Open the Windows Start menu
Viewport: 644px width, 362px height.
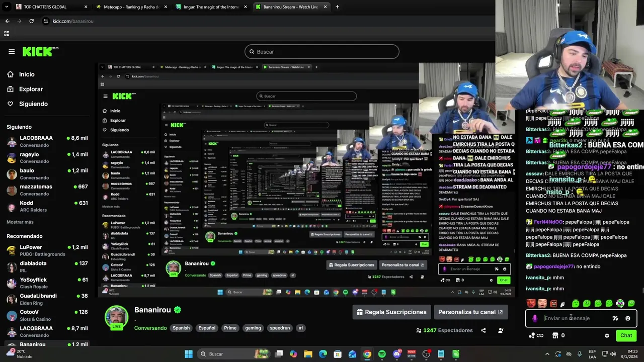coord(189,354)
